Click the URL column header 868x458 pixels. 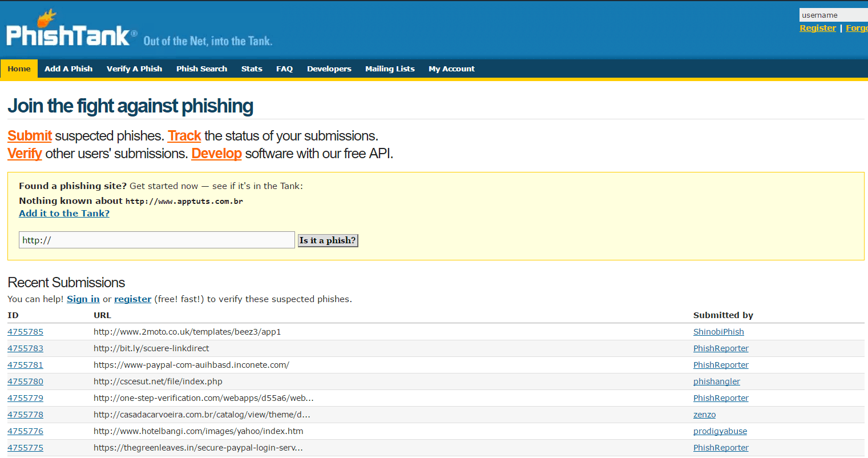(x=102, y=315)
